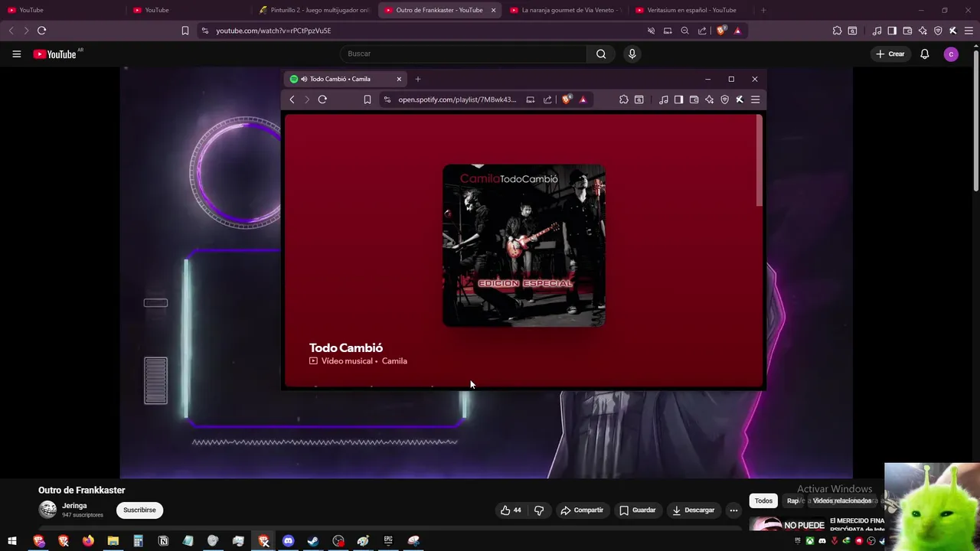Click the Camila Todo Cambió album cover
This screenshot has width=980, height=551.
click(x=524, y=246)
